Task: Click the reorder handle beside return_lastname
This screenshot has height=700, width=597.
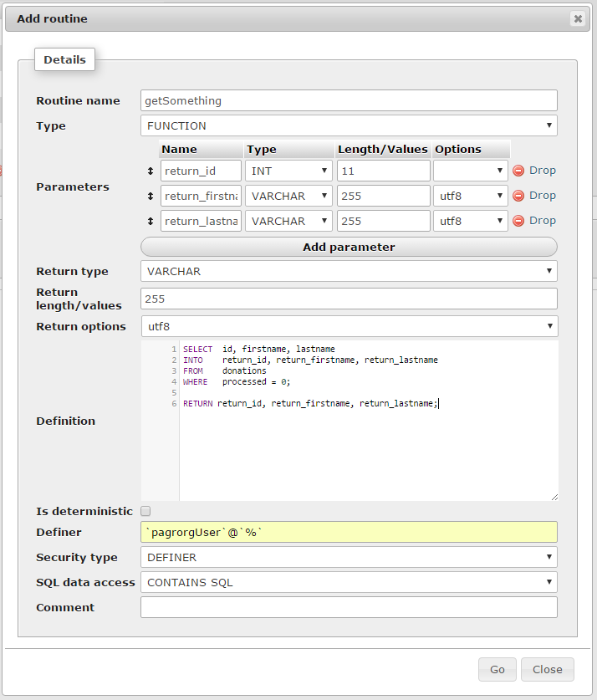Action: [x=151, y=220]
